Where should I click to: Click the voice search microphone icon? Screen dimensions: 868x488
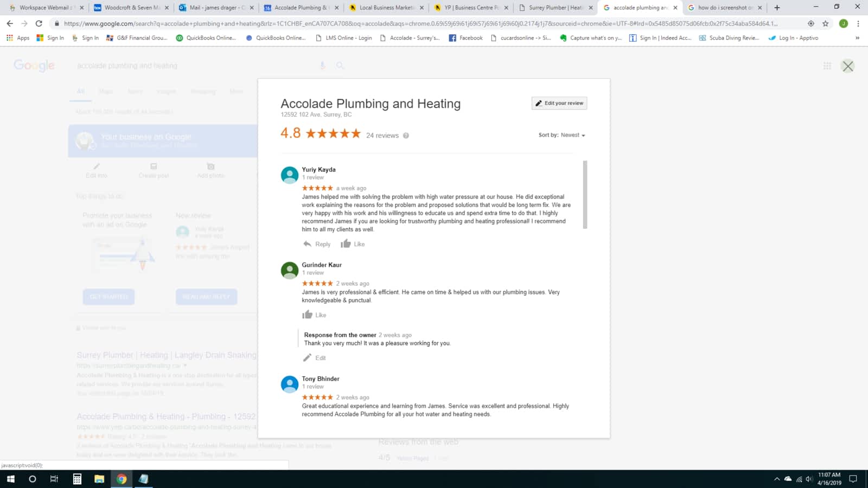click(x=322, y=66)
